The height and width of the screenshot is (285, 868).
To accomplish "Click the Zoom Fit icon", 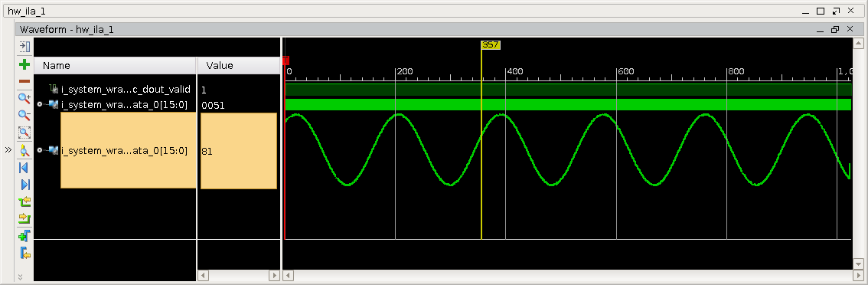I will coord(24,133).
